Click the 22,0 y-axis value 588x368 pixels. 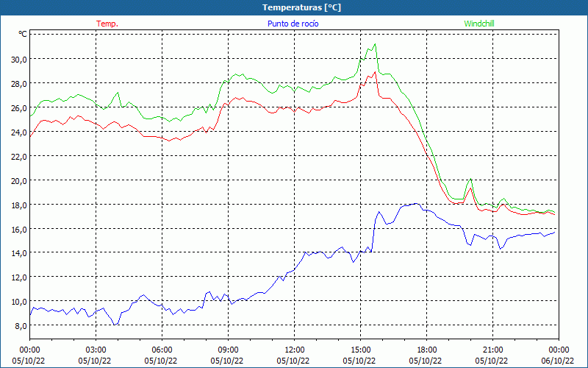20,157
